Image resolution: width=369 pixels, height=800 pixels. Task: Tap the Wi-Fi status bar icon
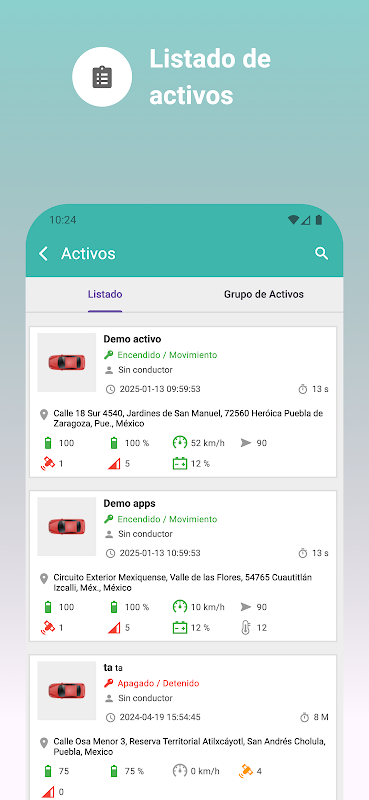tap(293, 220)
